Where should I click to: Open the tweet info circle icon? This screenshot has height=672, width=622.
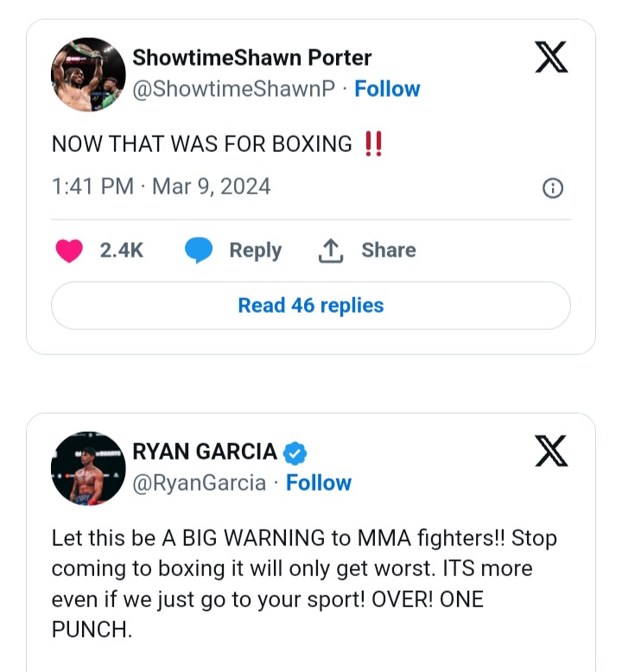coord(552,188)
